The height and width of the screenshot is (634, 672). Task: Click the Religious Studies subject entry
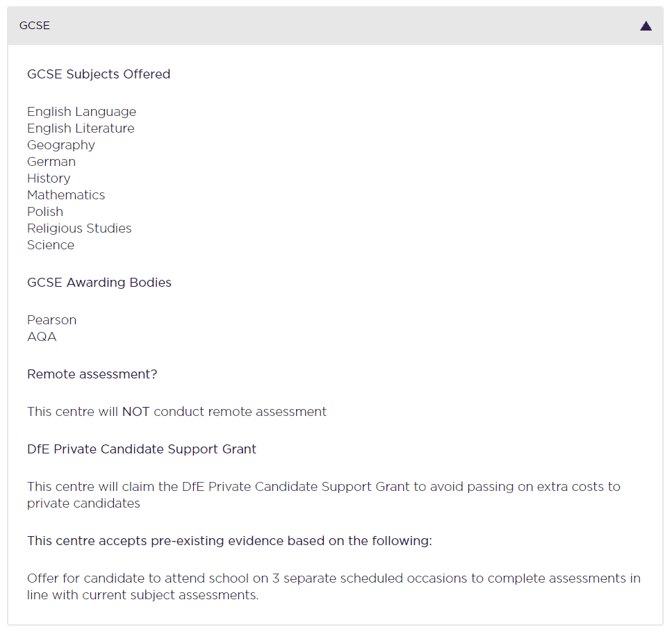(x=79, y=228)
